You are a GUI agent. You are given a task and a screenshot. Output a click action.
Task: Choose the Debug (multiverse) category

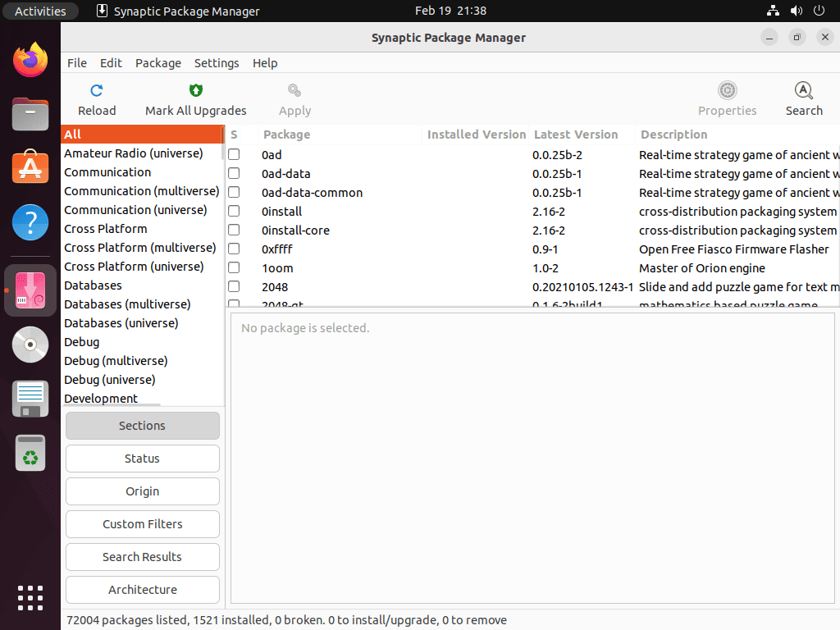[116, 360]
